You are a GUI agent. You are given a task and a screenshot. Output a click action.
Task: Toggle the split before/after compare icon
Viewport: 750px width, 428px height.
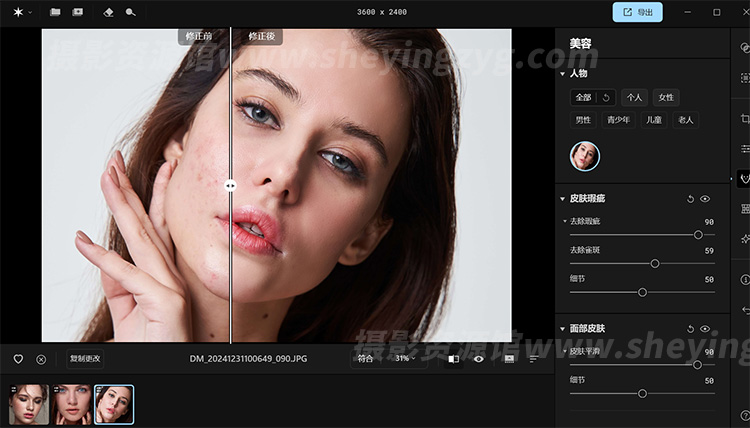click(453, 359)
